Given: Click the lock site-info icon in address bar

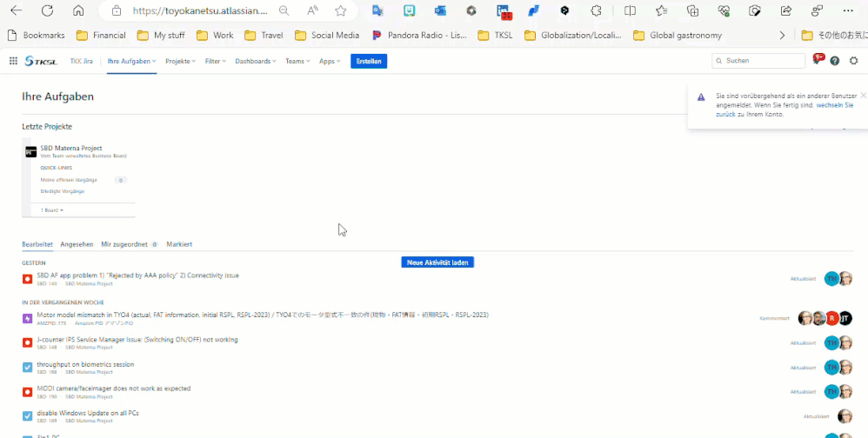Looking at the screenshot, I should coord(117,10).
